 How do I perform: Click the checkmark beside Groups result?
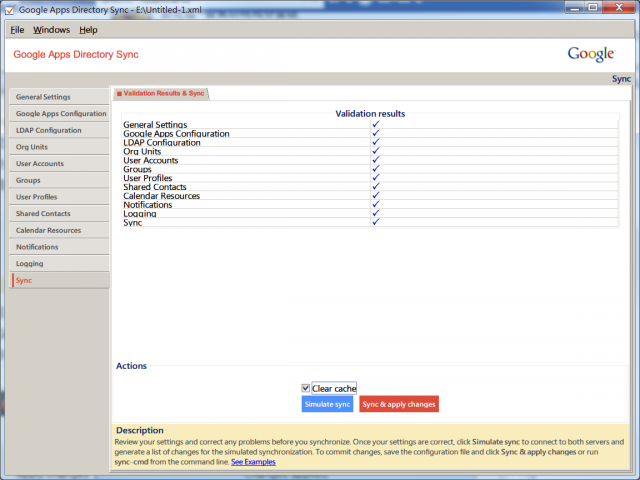[376, 169]
